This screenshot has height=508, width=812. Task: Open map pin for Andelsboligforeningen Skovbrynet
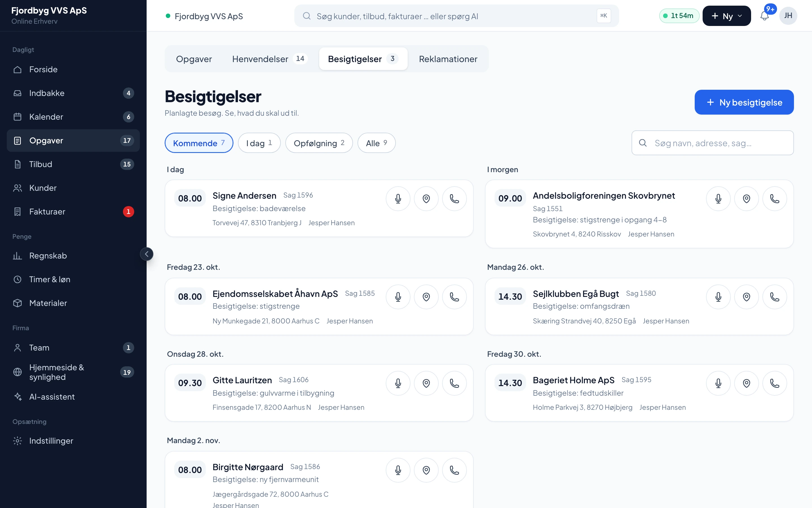pyautogui.click(x=747, y=199)
